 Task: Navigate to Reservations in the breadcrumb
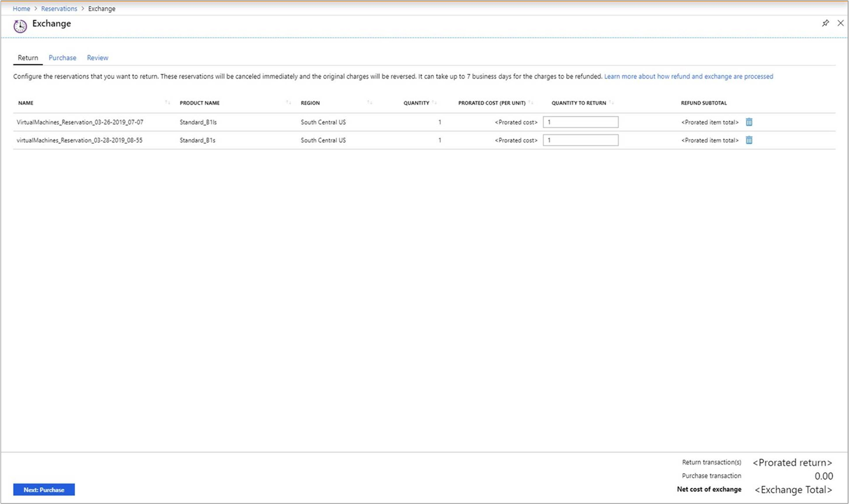coord(59,8)
